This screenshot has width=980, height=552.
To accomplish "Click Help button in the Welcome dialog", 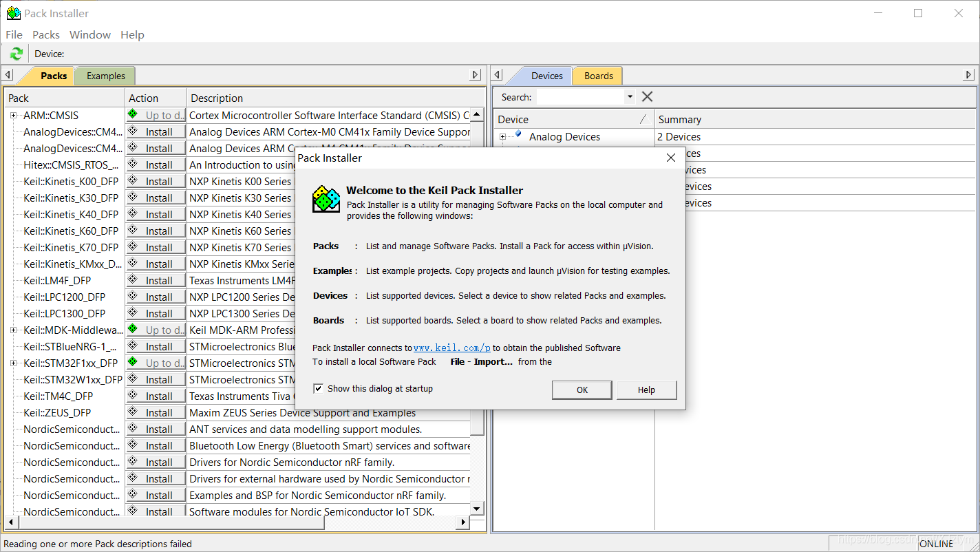I will coord(646,390).
